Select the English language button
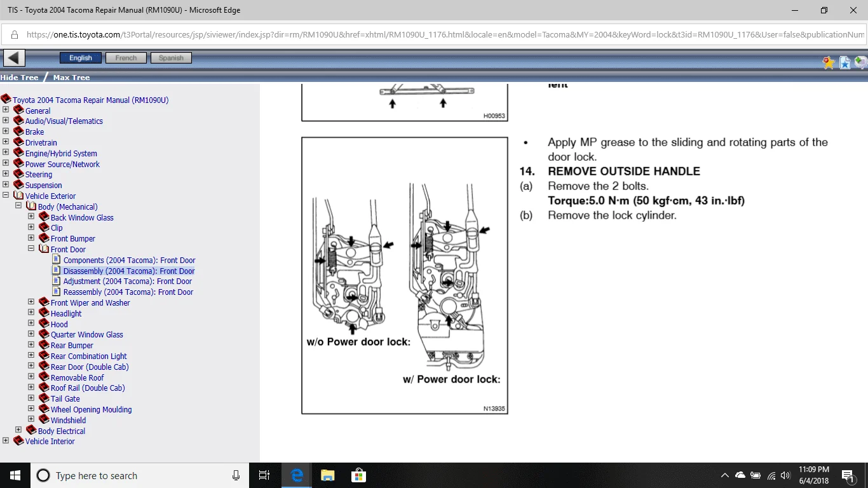 (x=81, y=58)
